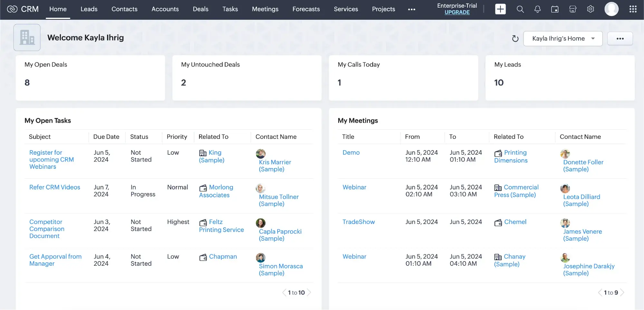This screenshot has width=644, height=310.
Task: Click the user profile avatar
Action: coord(611,9)
